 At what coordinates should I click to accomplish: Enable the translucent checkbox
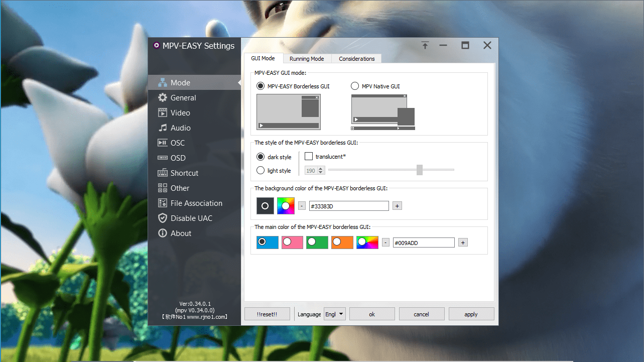[x=325, y=157]
